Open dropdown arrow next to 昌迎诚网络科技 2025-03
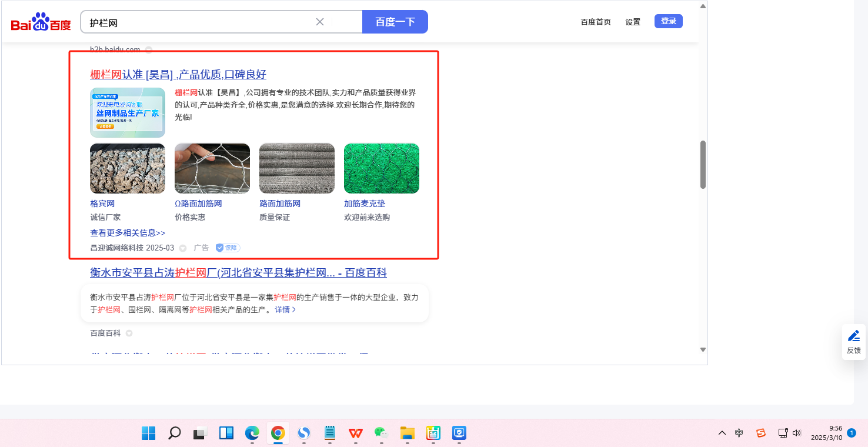The height and width of the screenshot is (447, 868). (183, 248)
